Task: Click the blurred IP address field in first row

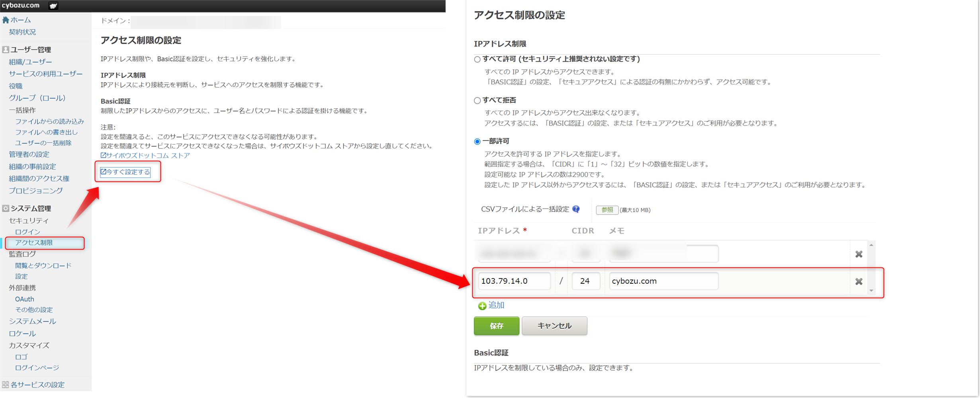Action: tap(514, 254)
